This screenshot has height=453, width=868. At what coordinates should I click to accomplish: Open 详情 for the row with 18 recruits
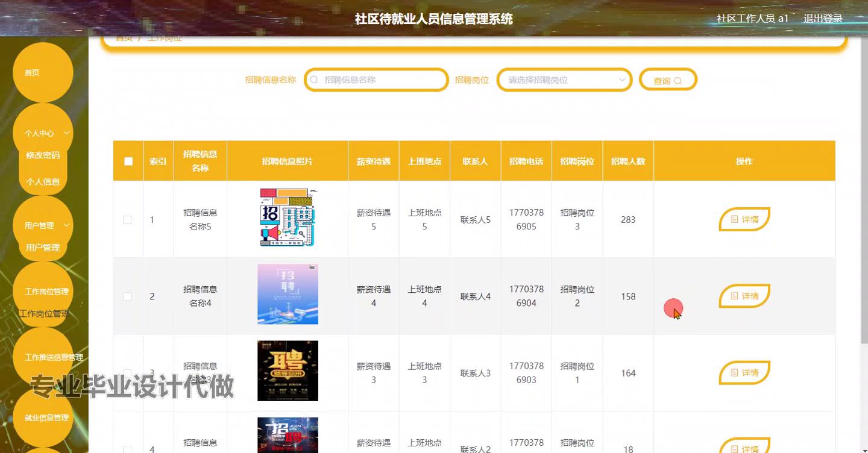coord(744,446)
